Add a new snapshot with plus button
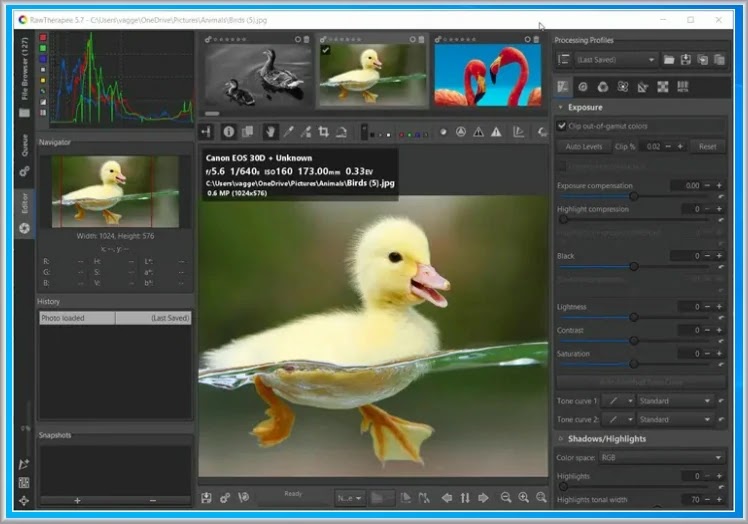This screenshot has width=748, height=524. coord(77,500)
